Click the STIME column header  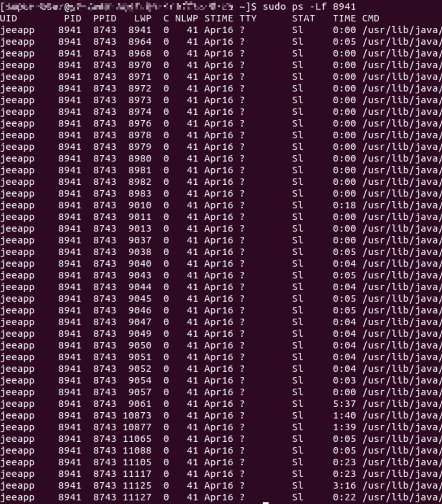tap(219, 18)
